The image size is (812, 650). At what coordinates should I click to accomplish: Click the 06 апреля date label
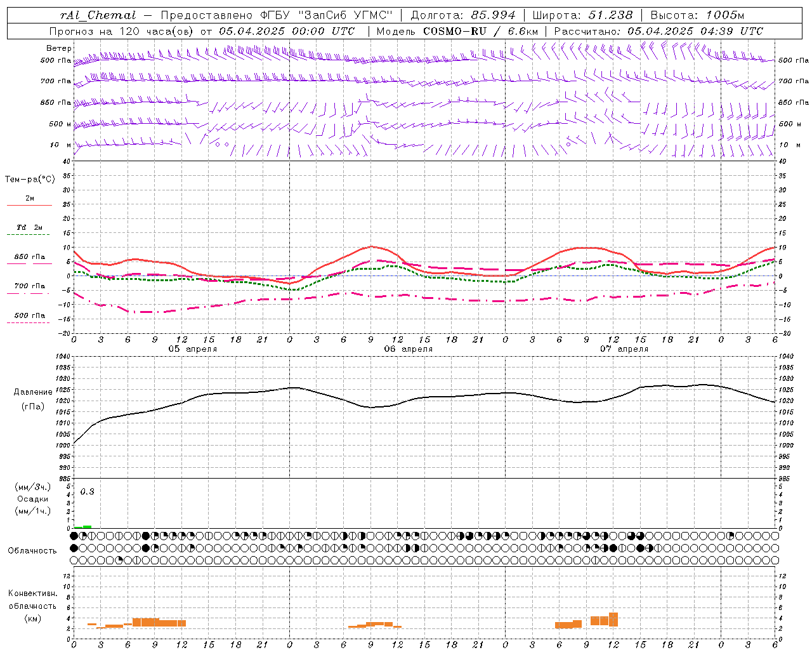pyautogui.click(x=409, y=349)
